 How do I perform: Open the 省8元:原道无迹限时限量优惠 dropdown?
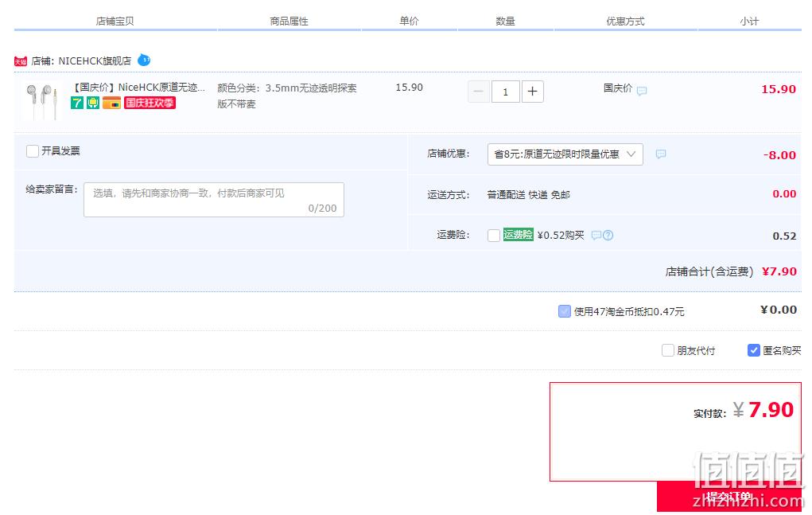click(565, 154)
